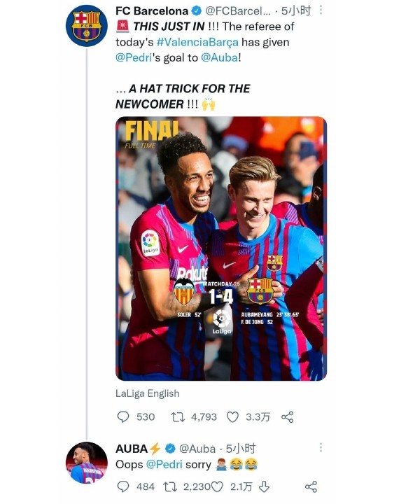Open AUBA's profile picture
Screen dimensions: 420x504
[x=85, y=462]
